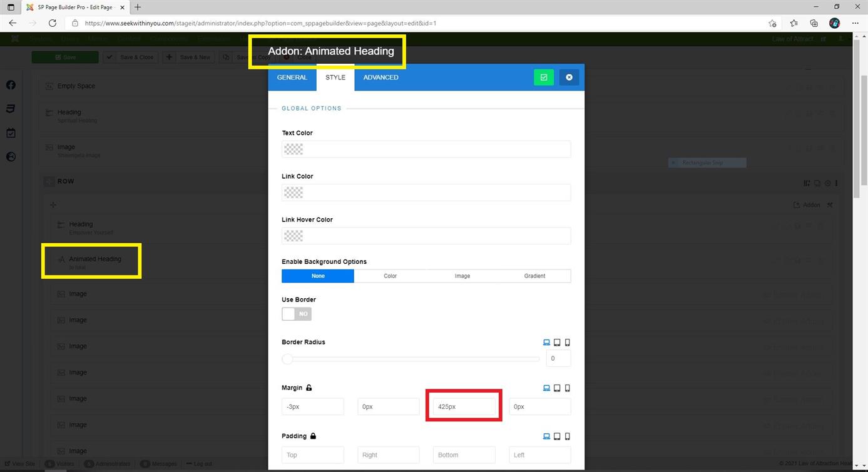Click the Padding lock icon
Screen dimensions: 868x472
pos(313,436)
